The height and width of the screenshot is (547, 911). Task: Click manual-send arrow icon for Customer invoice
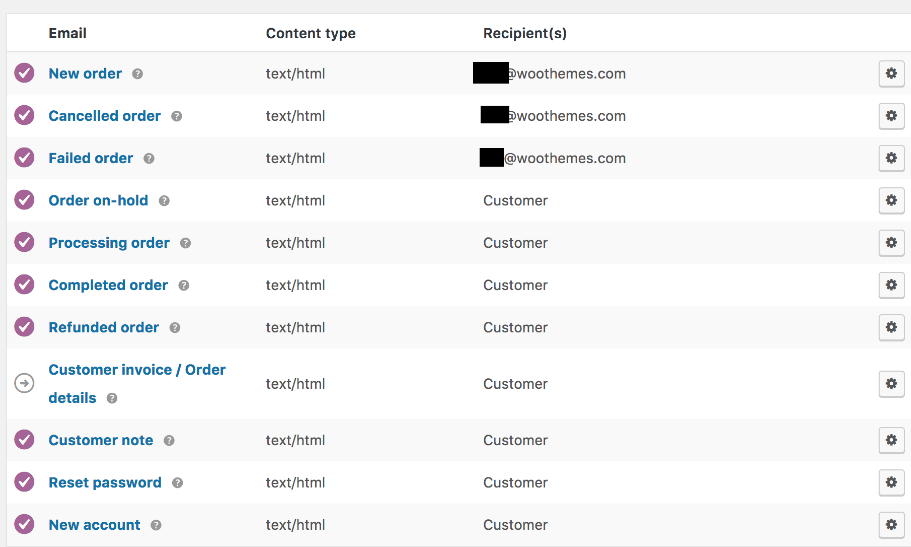pyautogui.click(x=24, y=383)
